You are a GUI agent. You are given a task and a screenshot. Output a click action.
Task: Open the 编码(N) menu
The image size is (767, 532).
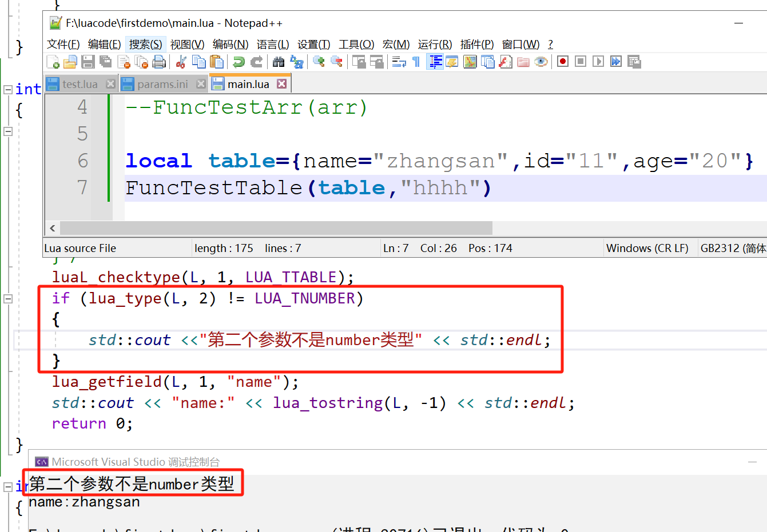(231, 44)
